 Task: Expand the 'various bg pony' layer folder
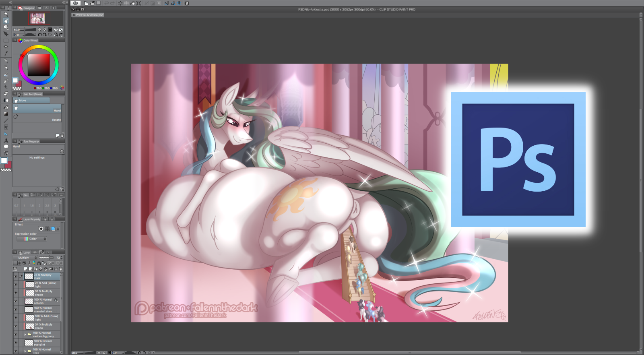tap(25, 334)
